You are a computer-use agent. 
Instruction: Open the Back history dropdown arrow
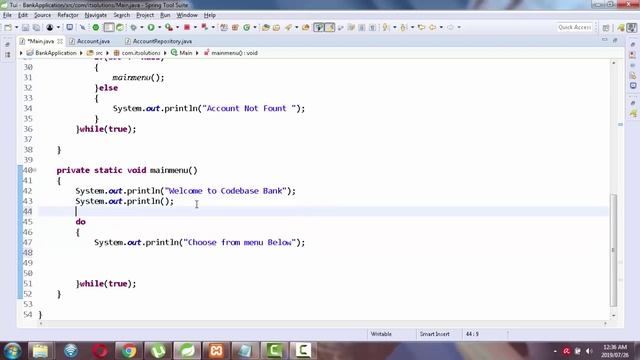click(x=441, y=27)
